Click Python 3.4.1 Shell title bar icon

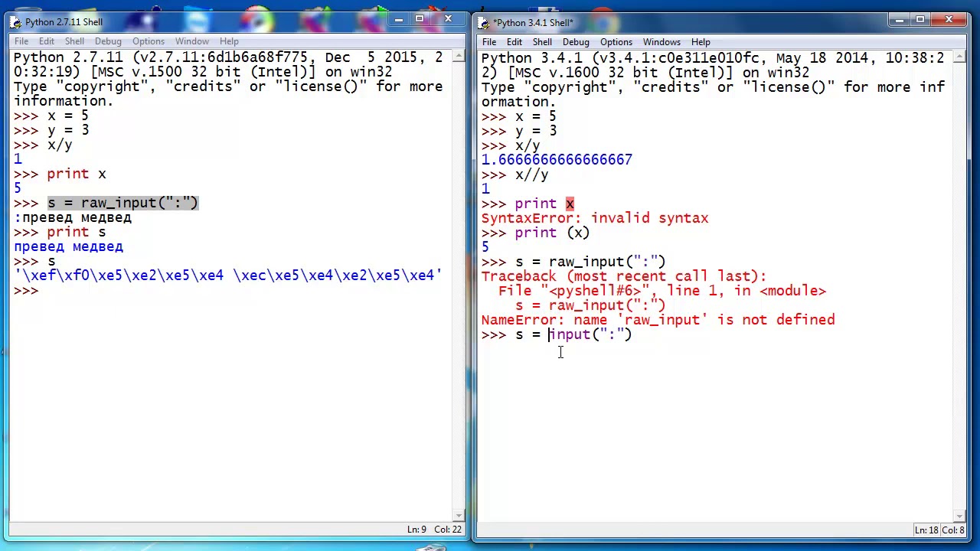[485, 23]
